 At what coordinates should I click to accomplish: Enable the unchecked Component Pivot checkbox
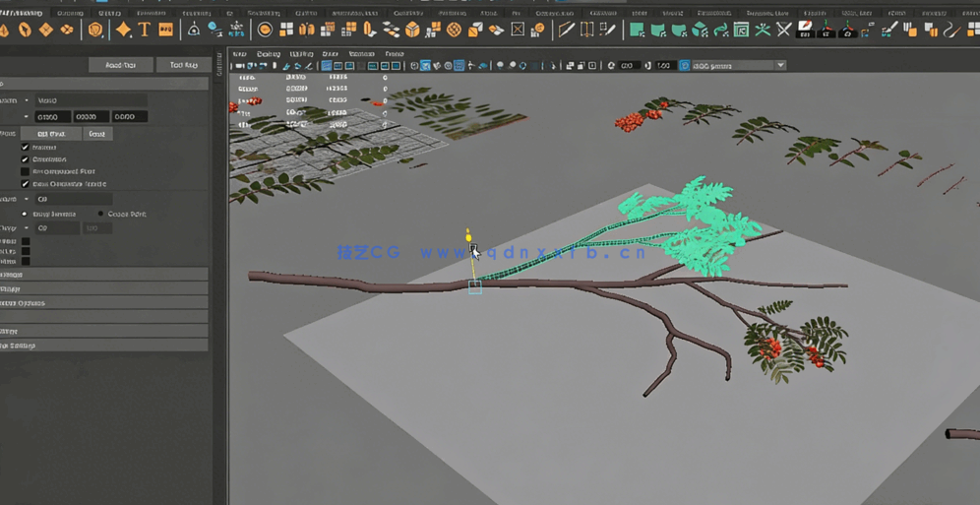click(x=26, y=171)
